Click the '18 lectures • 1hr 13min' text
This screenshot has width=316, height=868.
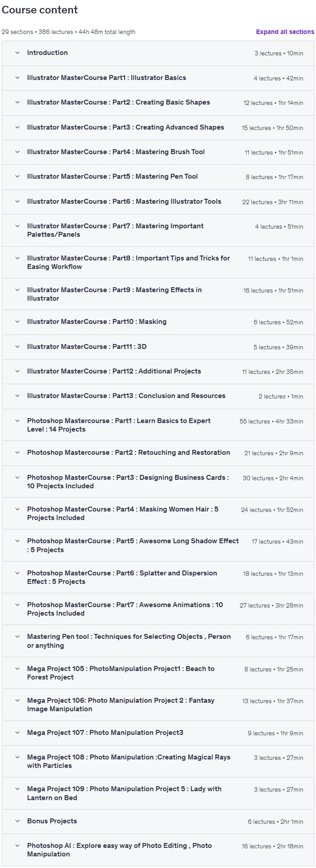coord(273,574)
